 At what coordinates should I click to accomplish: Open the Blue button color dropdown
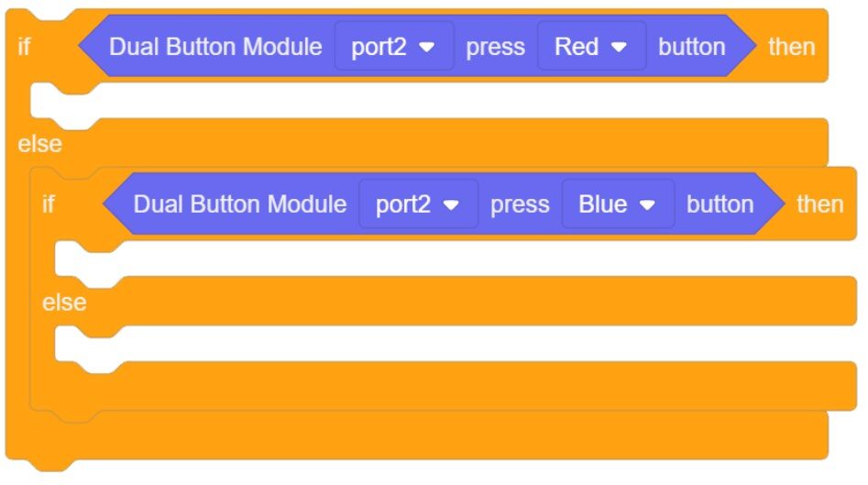click(617, 204)
